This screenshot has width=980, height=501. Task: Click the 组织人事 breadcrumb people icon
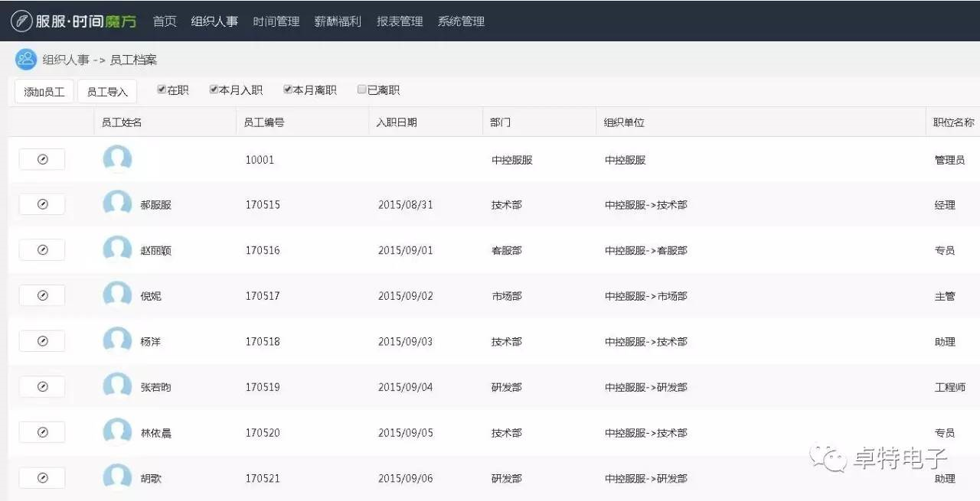point(26,60)
